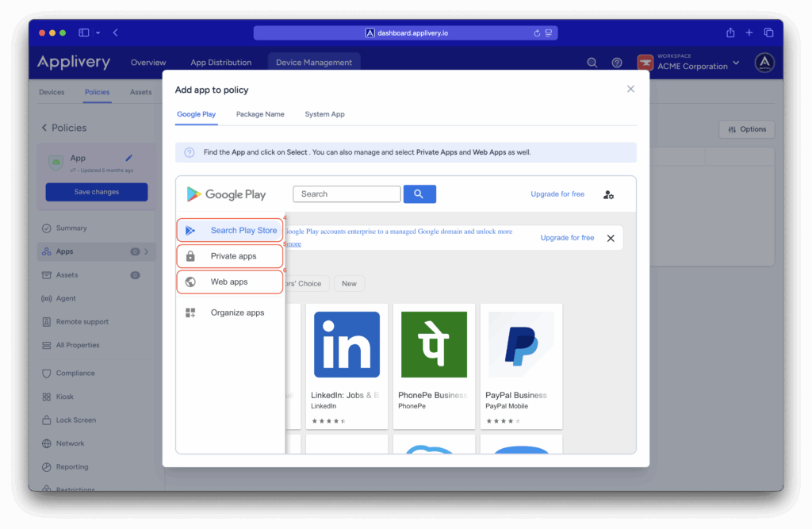Switch to the Package Name tab
The height and width of the screenshot is (529, 812).
click(260, 114)
